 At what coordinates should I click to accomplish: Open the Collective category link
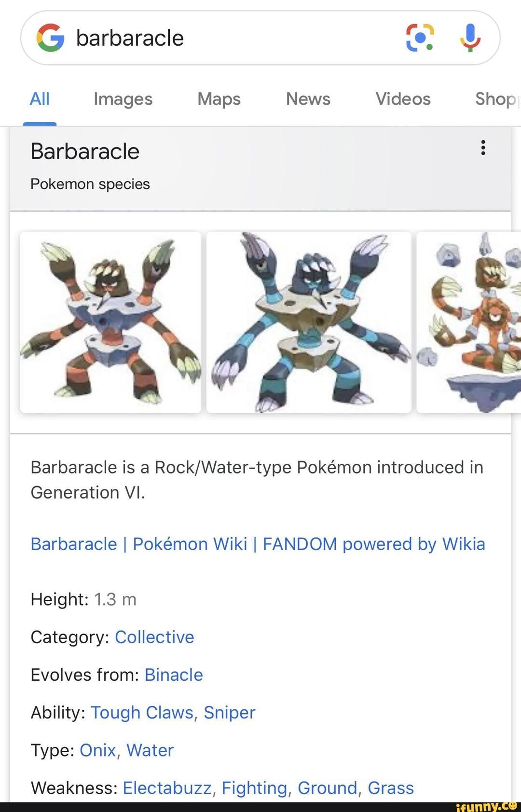154,637
